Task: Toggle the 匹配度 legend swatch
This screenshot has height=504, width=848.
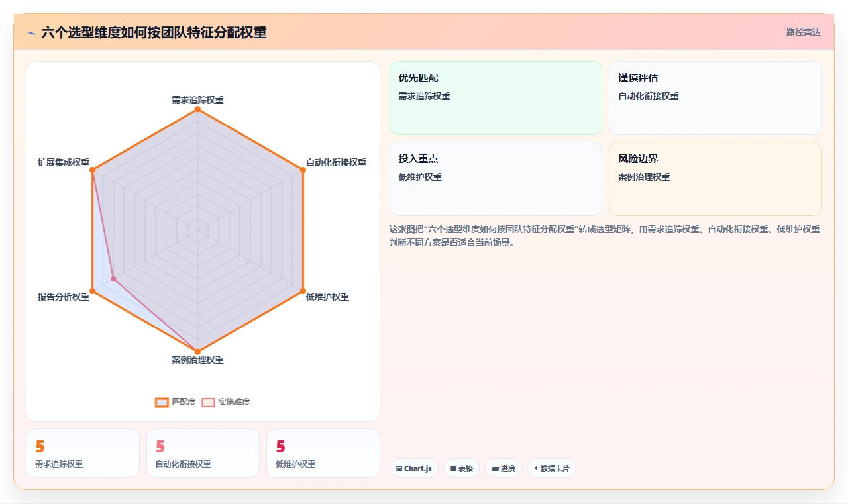Action: tap(162, 402)
